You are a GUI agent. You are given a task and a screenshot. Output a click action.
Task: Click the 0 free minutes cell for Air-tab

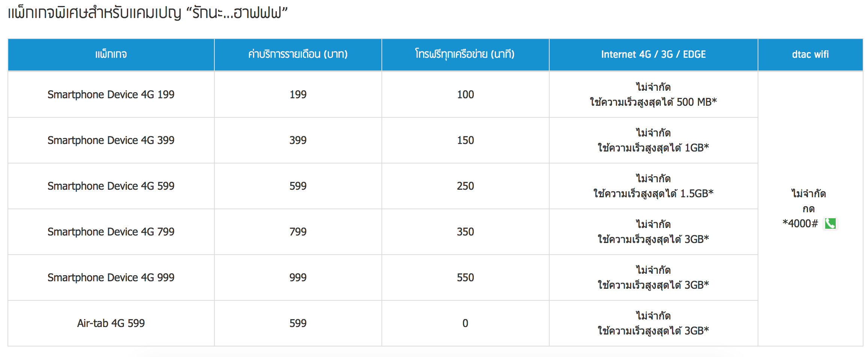(466, 323)
